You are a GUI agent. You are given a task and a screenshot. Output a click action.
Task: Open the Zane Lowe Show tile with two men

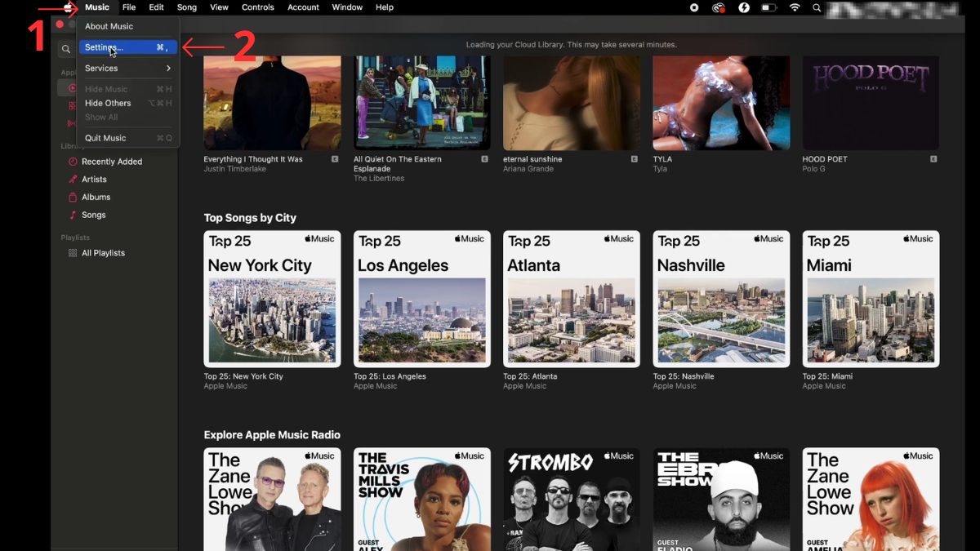(272, 499)
